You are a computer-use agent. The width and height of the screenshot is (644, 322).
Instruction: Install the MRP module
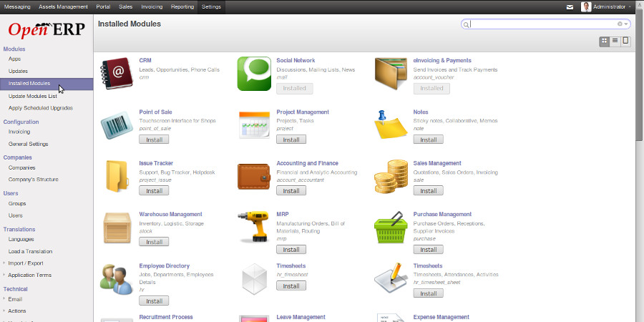(291, 250)
